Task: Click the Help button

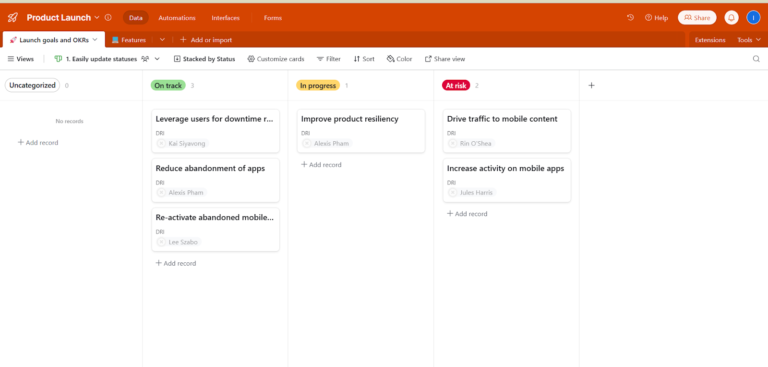Action: (x=656, y=18)
